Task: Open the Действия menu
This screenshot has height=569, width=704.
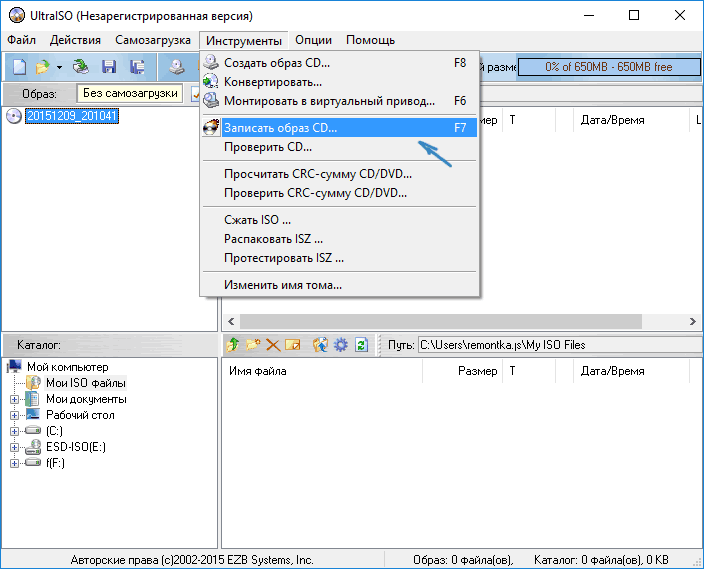Action: (75, 40)
